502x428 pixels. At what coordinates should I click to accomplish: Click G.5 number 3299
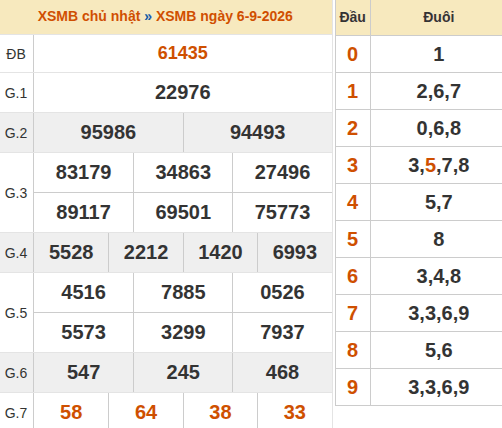pos(183,332)
